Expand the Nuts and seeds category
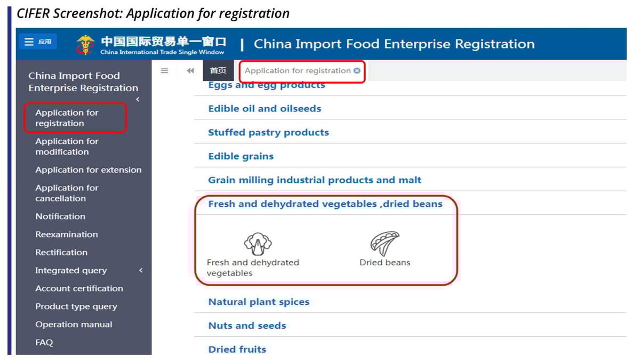 point(247,326)
